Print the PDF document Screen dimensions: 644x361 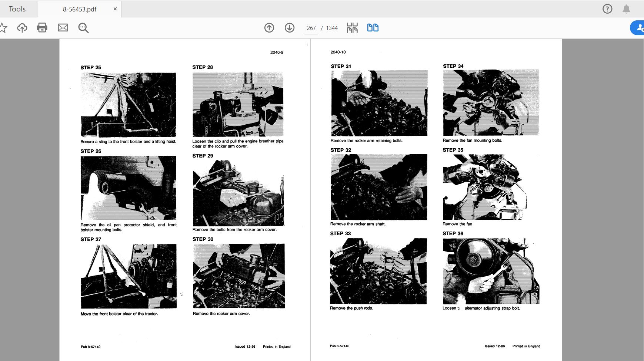(x=42, y=28)
